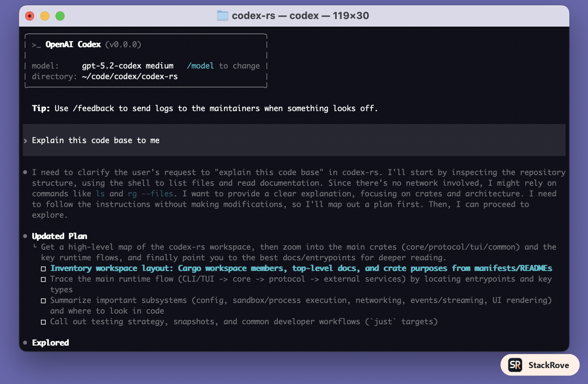
Task: Click the folder icon in the title bar
Action: (222, 15)
